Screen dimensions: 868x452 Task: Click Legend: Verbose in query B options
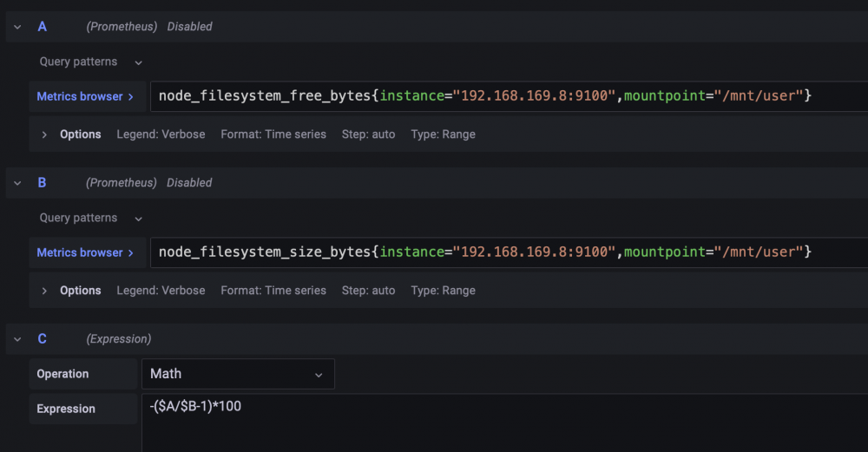coord(161,291)
